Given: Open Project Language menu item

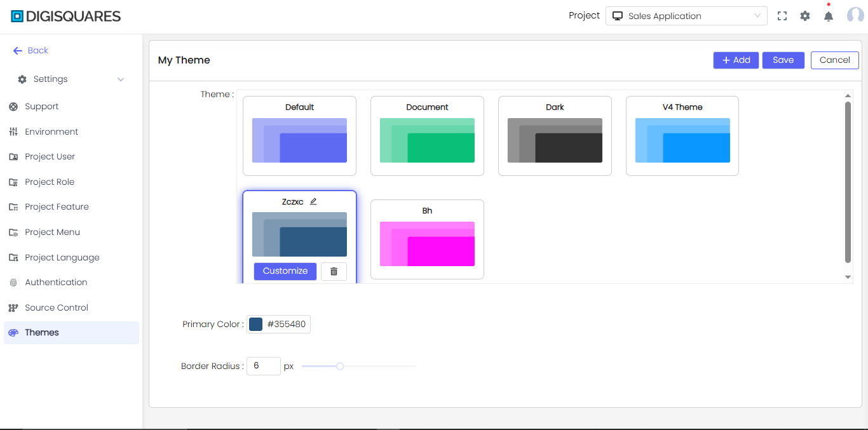Looking at the screenshot, I should click(x=71, y=258).
